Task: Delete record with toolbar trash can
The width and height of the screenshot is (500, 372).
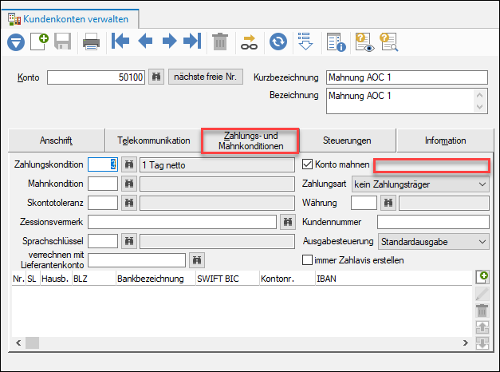Action: tap(220, 42)
